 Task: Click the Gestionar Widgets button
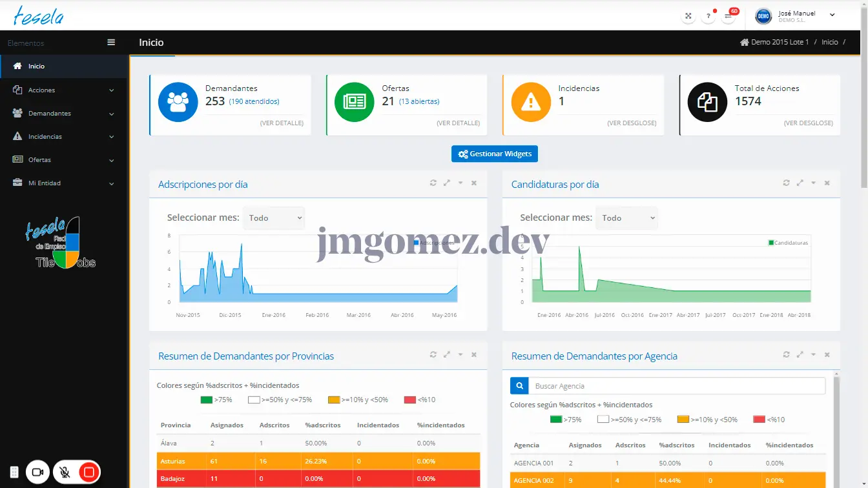495,154
